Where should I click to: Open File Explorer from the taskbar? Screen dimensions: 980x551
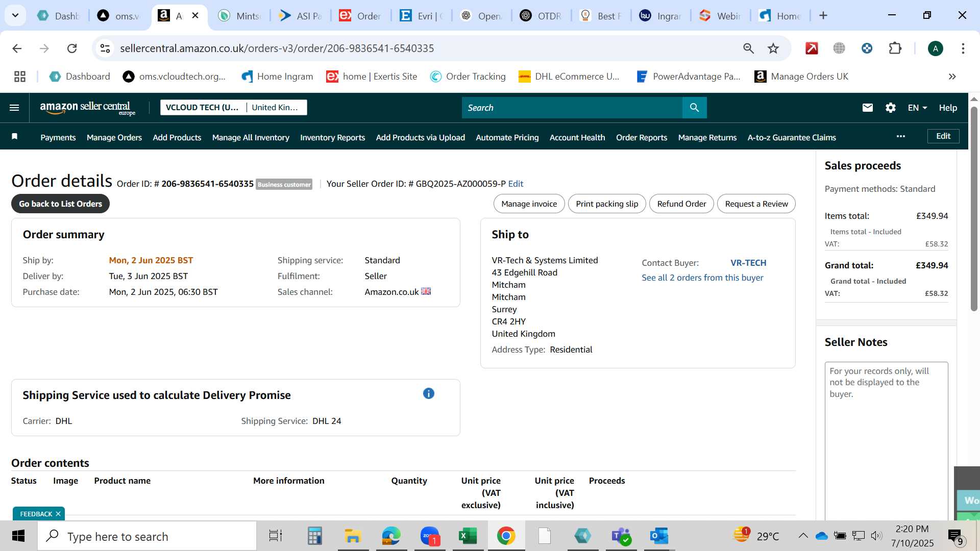[x=353, y=536]
